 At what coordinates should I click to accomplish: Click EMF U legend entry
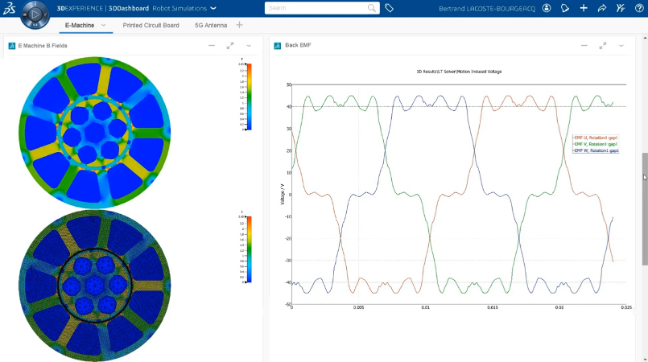(596, 138)
